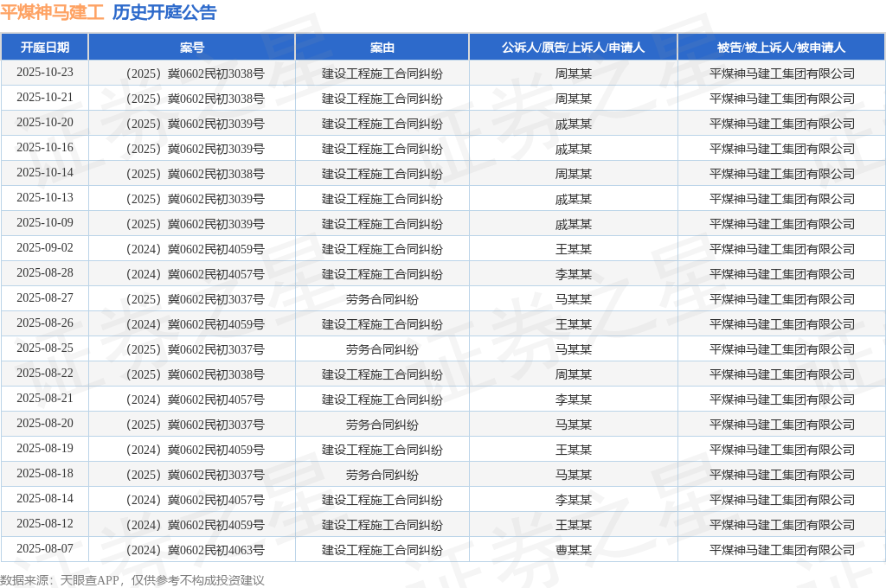Select the 开庭日期 column header

pyautogui.click(x=45, y=48)
